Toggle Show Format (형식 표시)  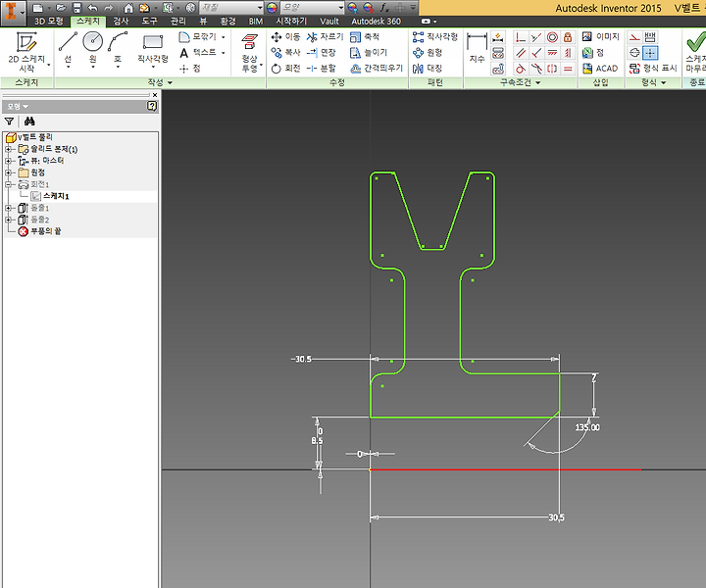pyautogui.click(x=653, y=69)
